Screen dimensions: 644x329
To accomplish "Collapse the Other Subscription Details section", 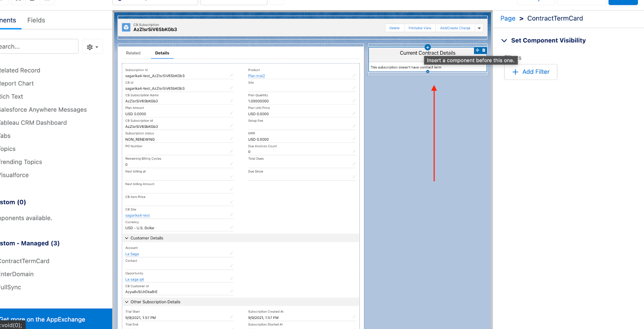I will pyautogui.click(x=127, y=302).
